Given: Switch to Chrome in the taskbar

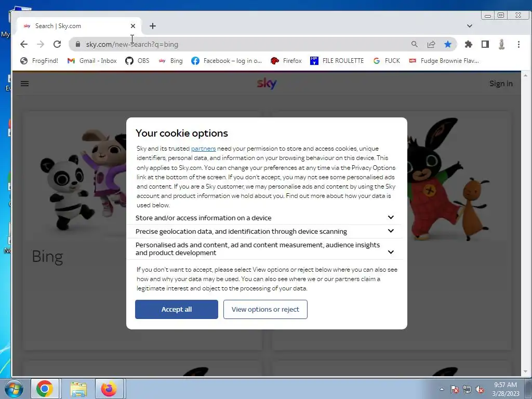Looking at the screenshot, I should coord(45,389).
